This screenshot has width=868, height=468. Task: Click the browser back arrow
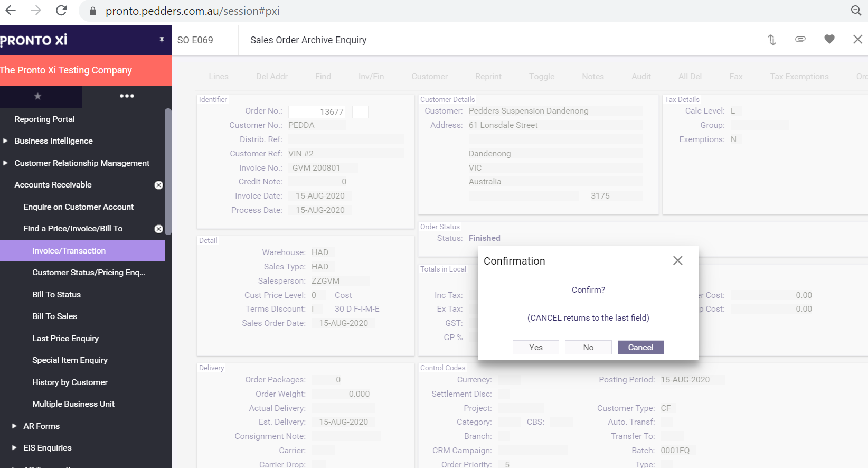[11, 11]
